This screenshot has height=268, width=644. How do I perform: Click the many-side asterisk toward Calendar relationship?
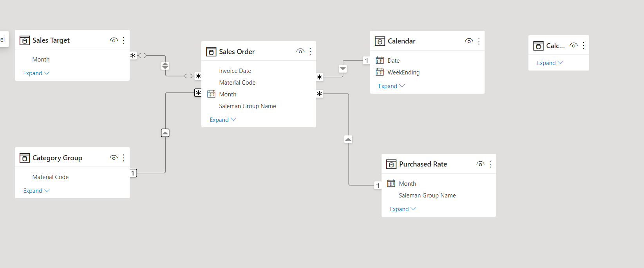click(x=320, y=77)
